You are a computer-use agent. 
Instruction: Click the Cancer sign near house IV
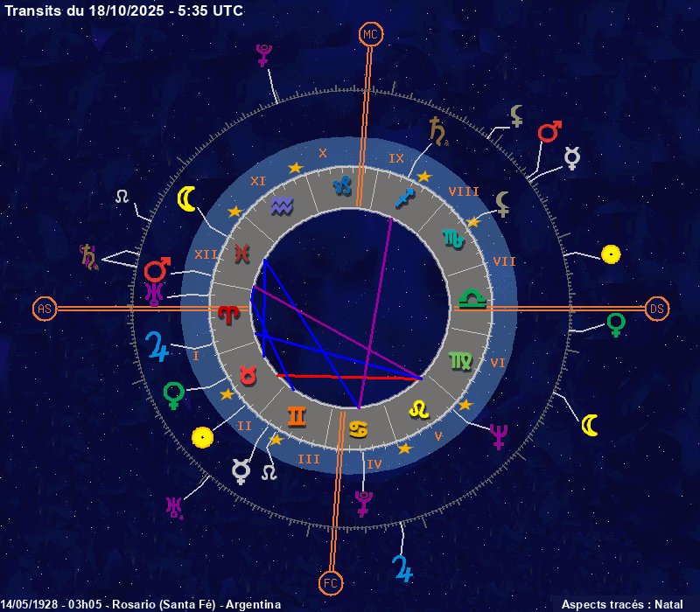tap(359, 428)
